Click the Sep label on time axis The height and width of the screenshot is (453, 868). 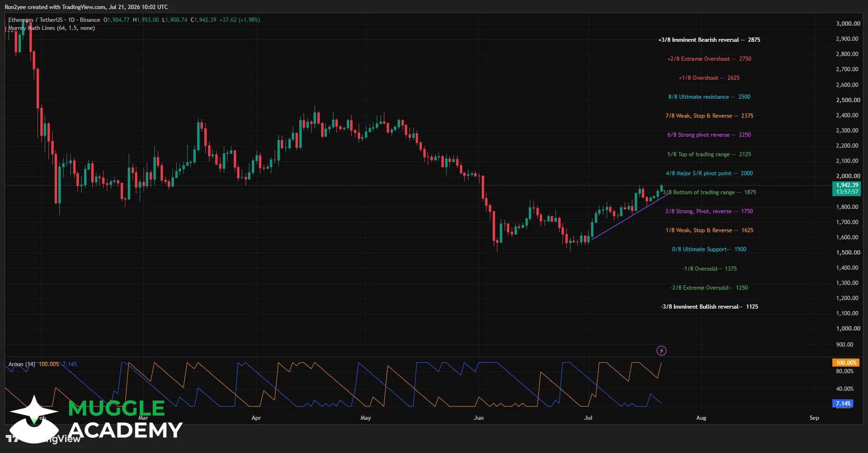(814, 418)
